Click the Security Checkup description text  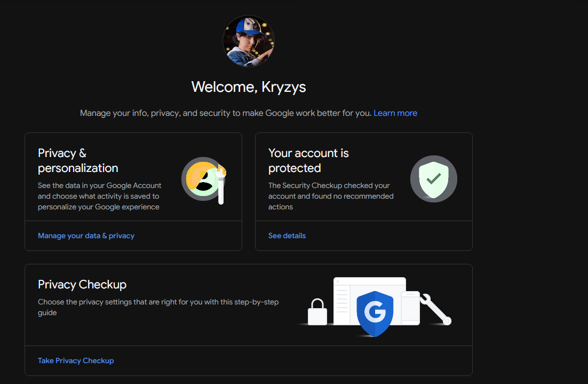point(331,196)
